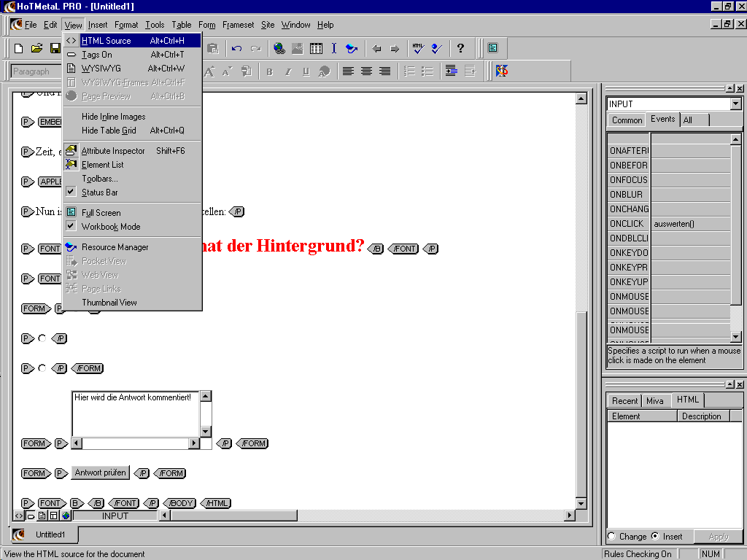Open the Miva tab in element panel
747x560 pixels.
tap(655, 400)
